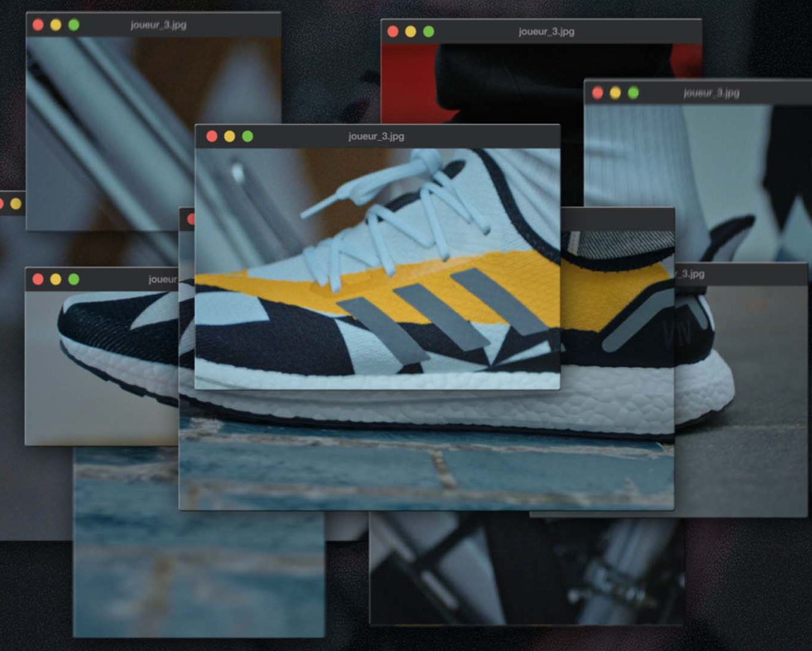Click the truncated 'joueur' title of shoe toe window
Image resolution: width=812 pixels, height=651 pixels.
(x=163, y=279)
